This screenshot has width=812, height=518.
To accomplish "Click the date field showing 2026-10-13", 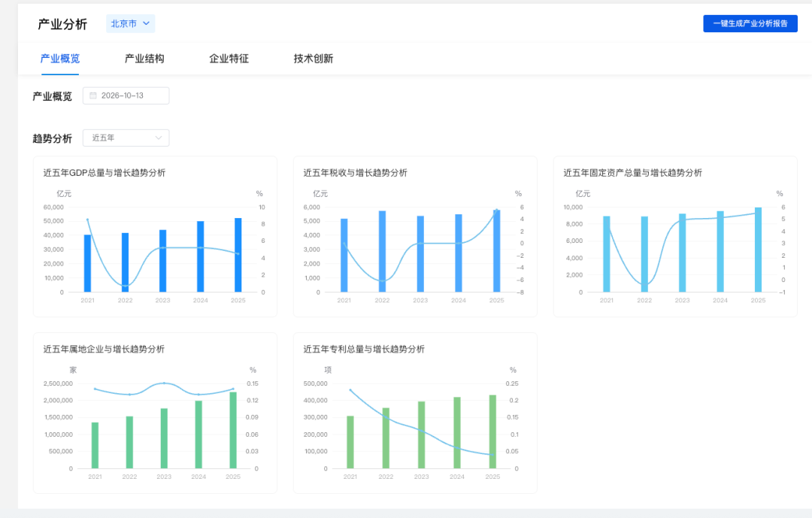I will 126,95.
